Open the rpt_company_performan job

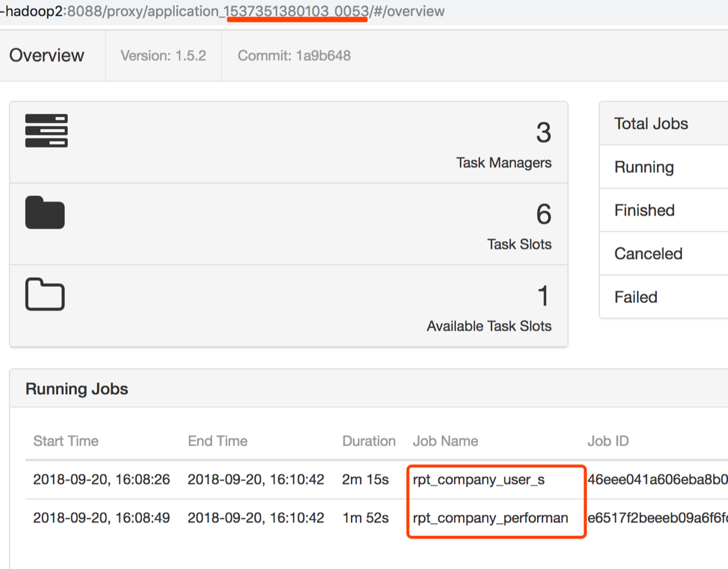[490, 518]
